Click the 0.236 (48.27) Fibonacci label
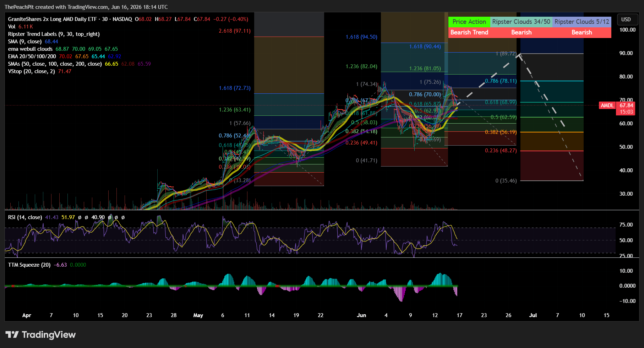 (x=501, y=151)
